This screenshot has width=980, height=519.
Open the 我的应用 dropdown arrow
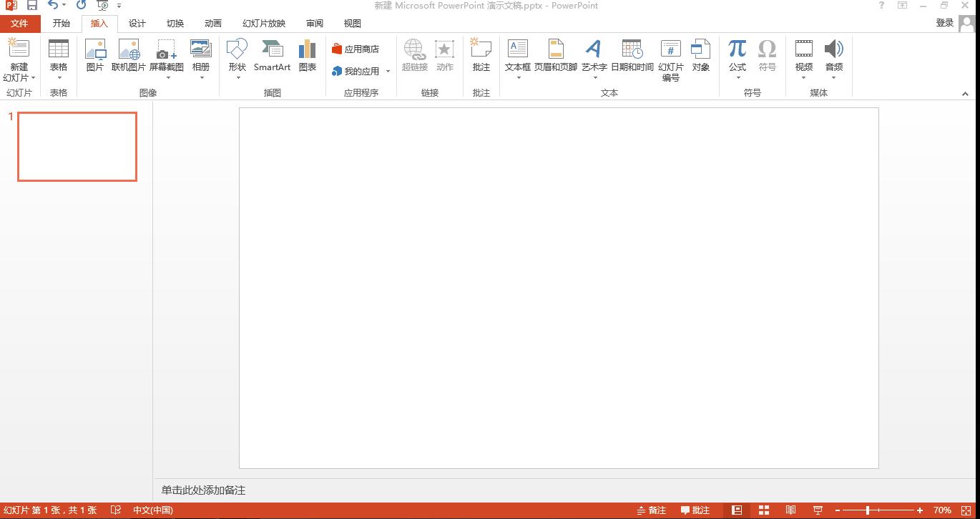[x=388, y=72]
